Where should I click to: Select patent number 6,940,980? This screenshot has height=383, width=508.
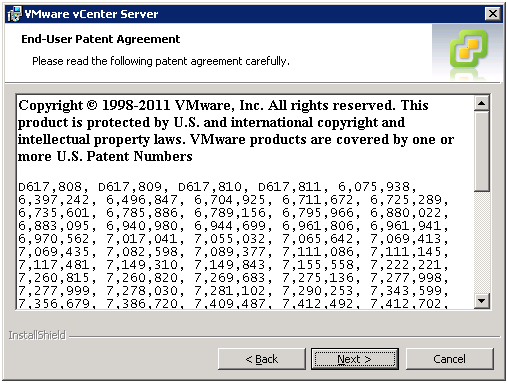[142, 226]
